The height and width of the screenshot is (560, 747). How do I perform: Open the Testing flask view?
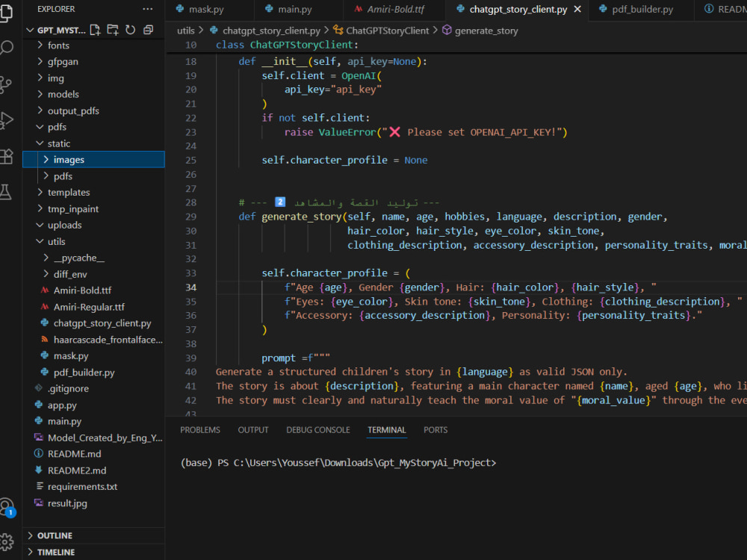(x=6, y=192)
